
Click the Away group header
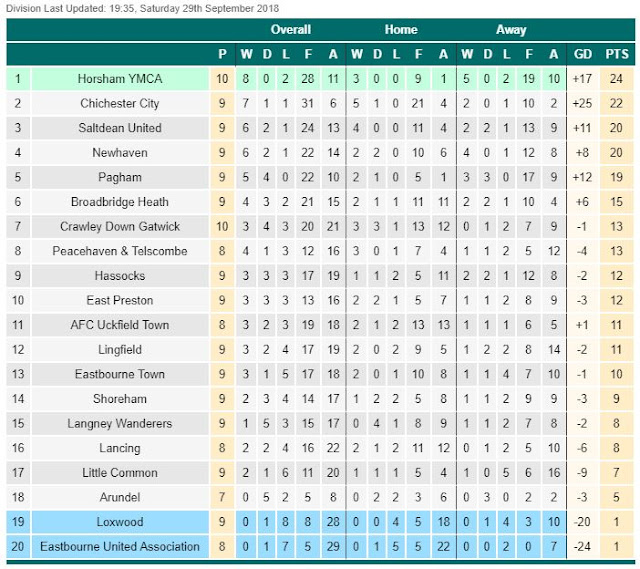(x=511, y=30)
